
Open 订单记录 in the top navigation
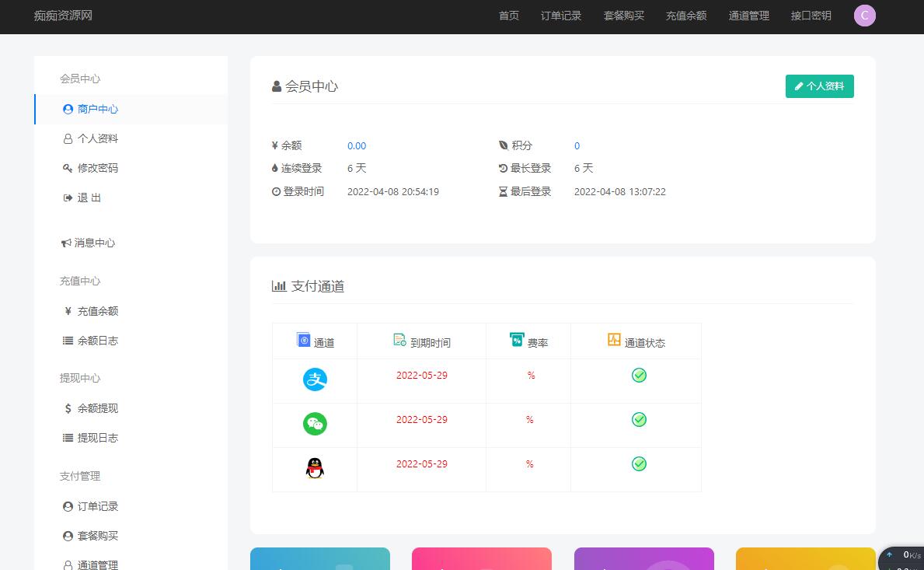click(x=561, y=16)
